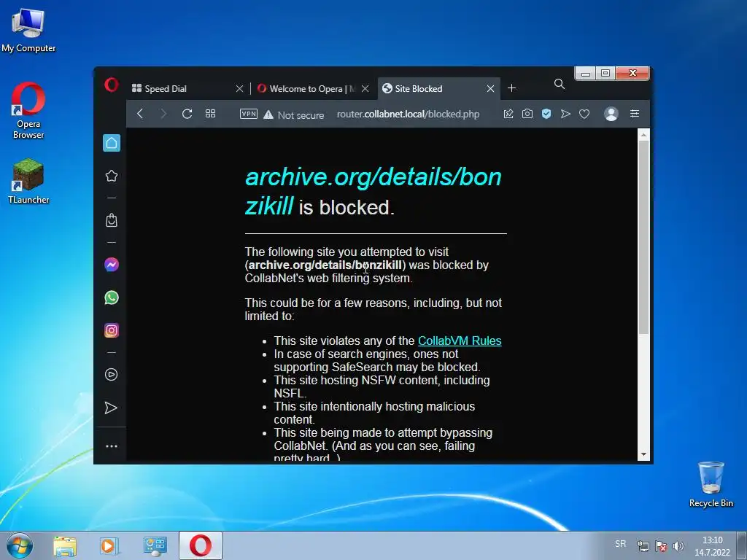
Task: Search tabs with the magnifier icon
Action: tap(560, 85)
